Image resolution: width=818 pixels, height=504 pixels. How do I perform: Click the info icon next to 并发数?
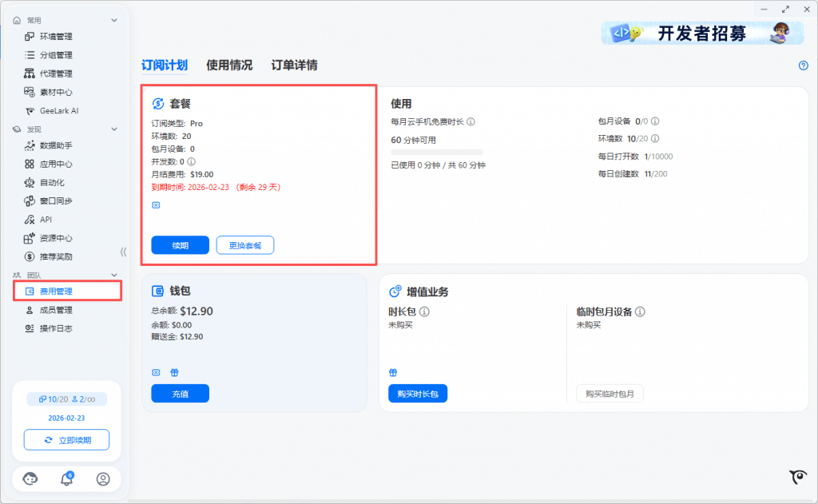192,161
